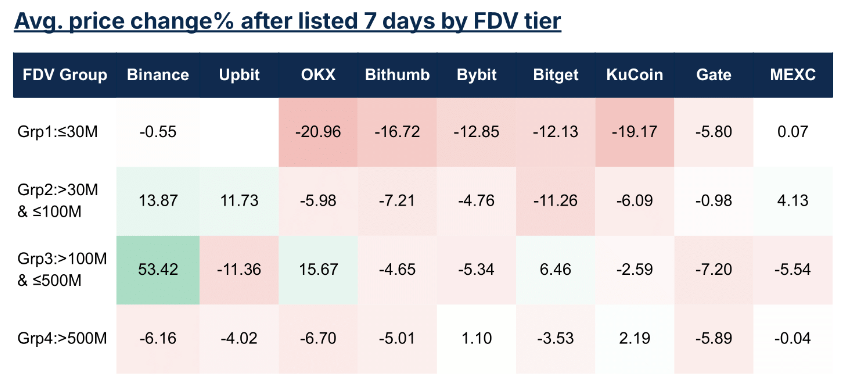The width and height of the screenshot is (847, 384).
Task: Click the empty Upbit cell in Grp1 row
Action: coord(239,132)
